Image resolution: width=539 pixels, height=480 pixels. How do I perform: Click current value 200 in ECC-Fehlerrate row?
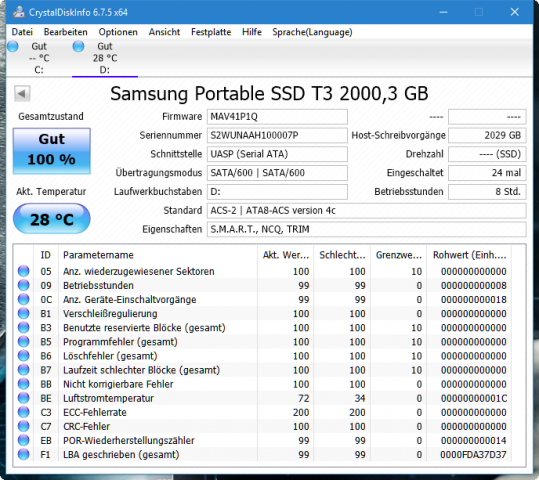(301, 412)
